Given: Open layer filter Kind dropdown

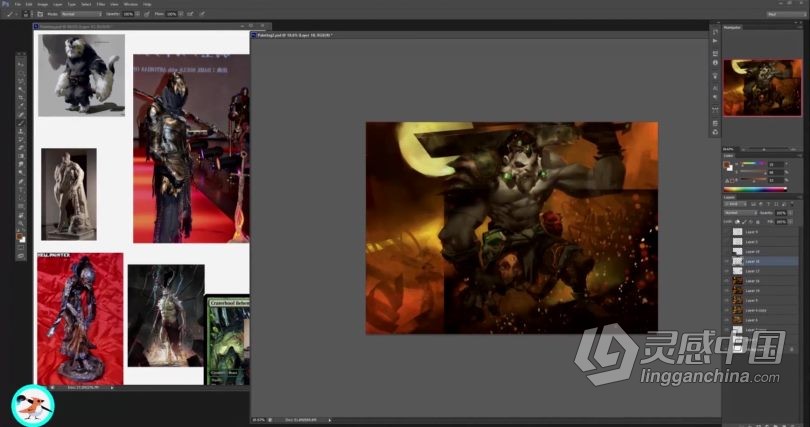Looking at the screenshot, I should click(734, 204).
